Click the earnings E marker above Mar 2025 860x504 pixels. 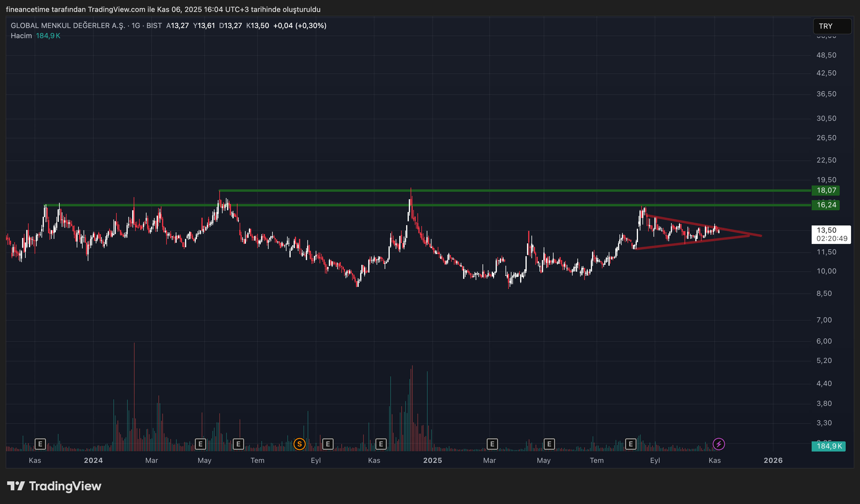492,444
